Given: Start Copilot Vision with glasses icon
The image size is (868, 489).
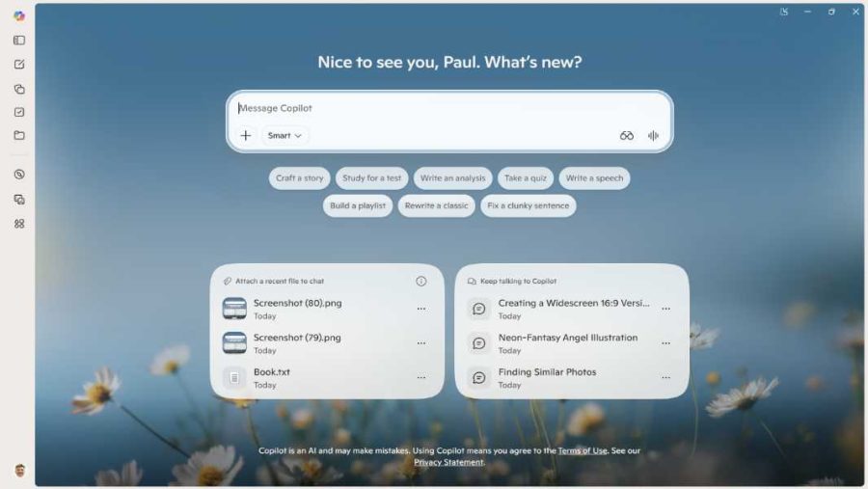Looking at the screenshot, I should pyautogui.click(x=627, y=136).
